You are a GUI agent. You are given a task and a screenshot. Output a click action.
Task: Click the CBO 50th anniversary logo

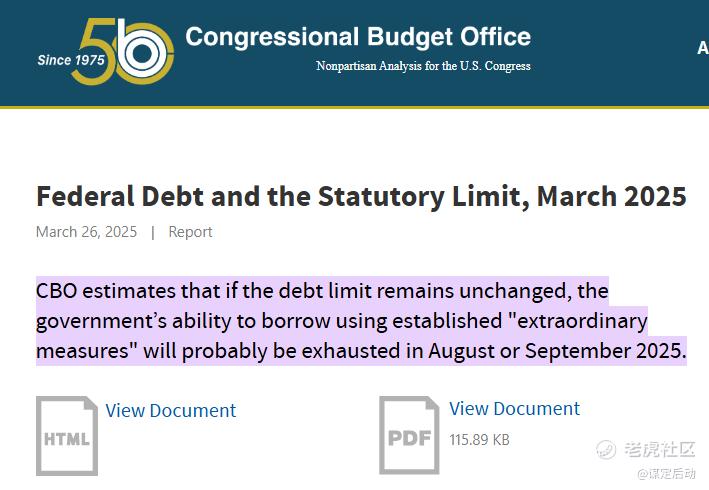[106, 51]
